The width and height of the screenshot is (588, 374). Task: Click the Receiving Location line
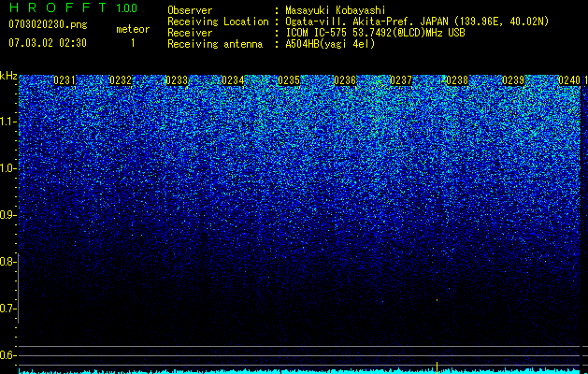[x=358, y=22]
